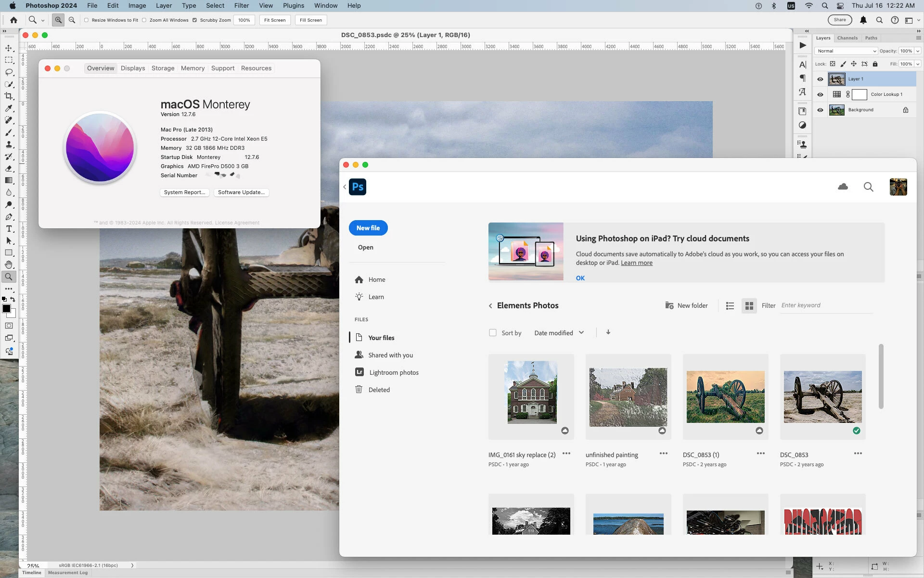
Task: Switch to grid view of files
Action: click(x=749, y=306)
